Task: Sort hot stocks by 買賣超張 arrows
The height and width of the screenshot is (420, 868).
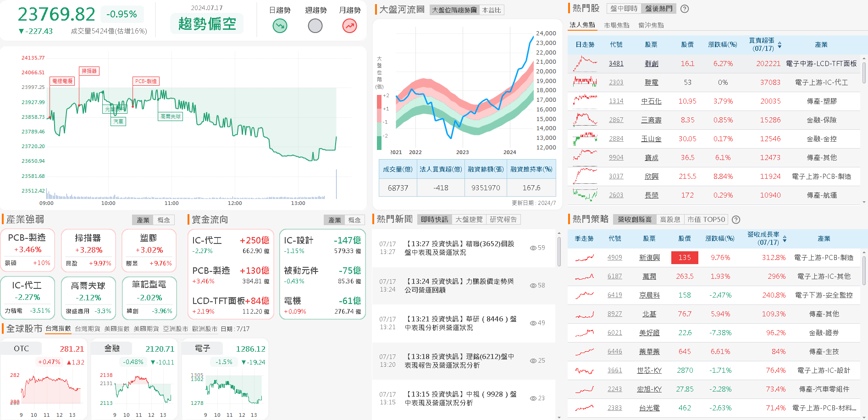Action: [780, 45]
